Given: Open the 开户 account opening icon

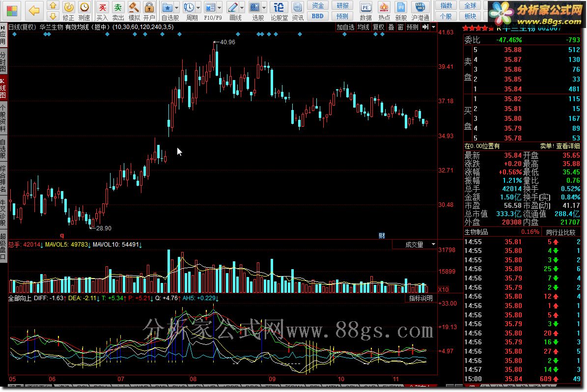Looking at the screenshot, I should pyautogui.click(x=149, y=11).
